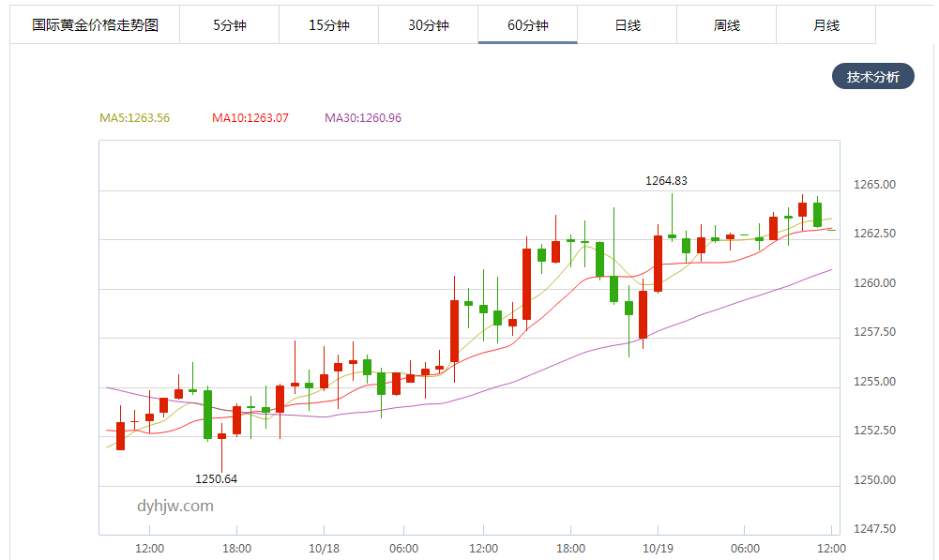Open the 15分钟 timeframe tab
This screenshot has height=560, width=939.
click(328, 25)
